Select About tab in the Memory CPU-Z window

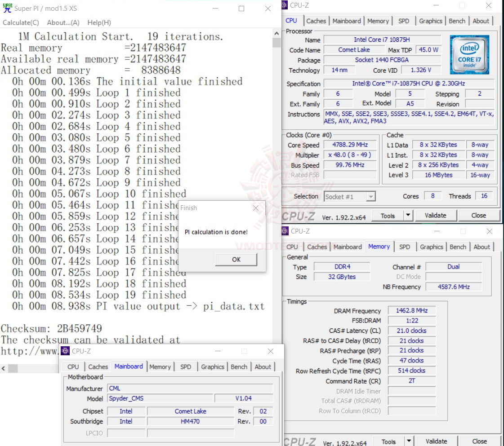482,247
